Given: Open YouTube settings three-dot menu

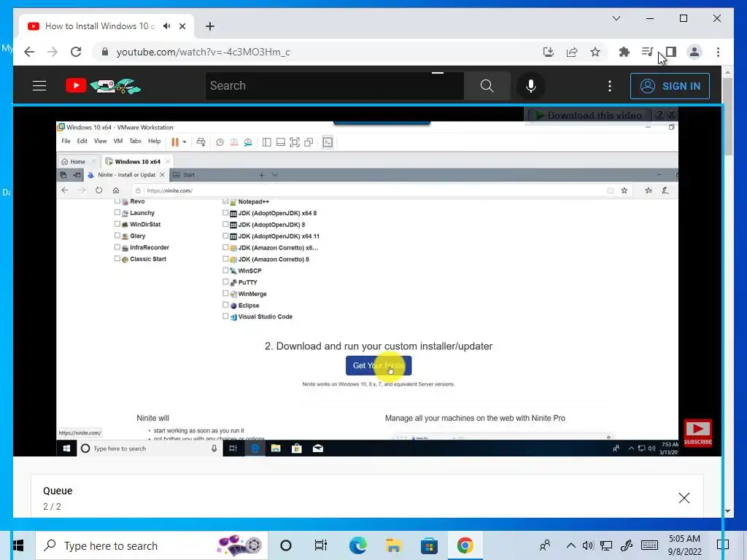Looking at the screenshot, I should (610, 86).
